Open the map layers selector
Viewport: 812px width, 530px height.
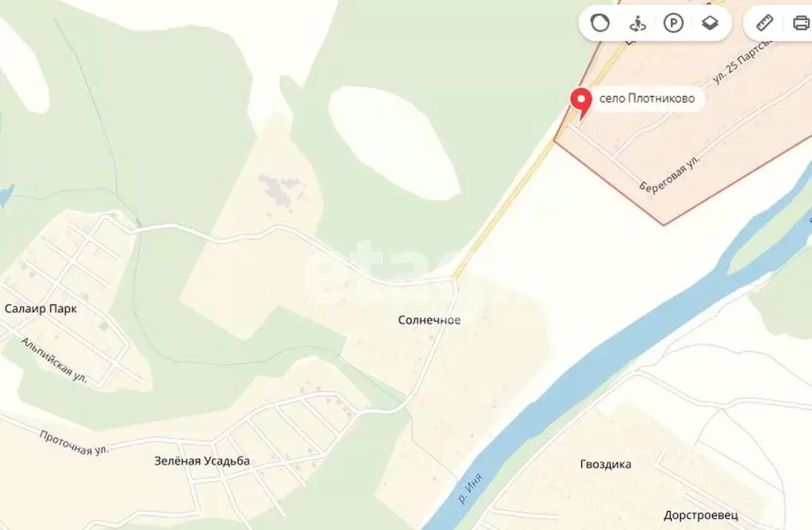click(x=710, y=23)
